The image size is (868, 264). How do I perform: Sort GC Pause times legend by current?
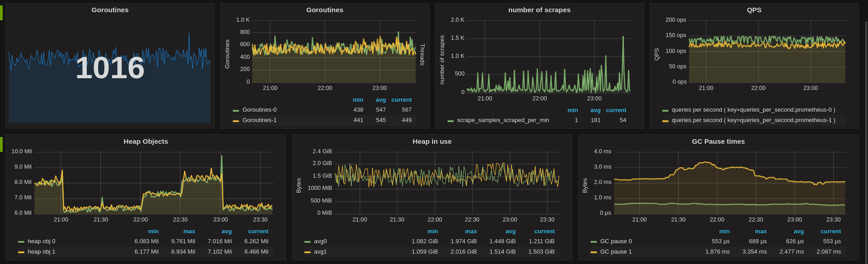click(x=831, y=231)
